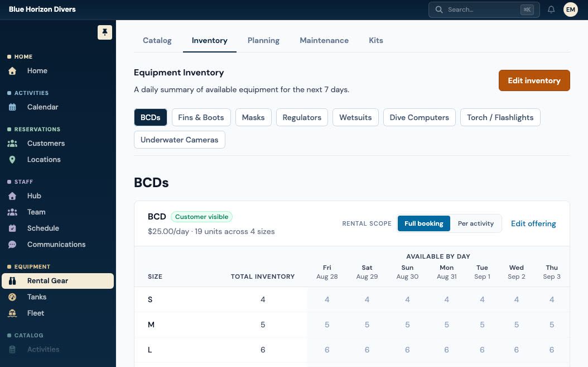The height and width of the screenshot is (367, 588).
Task: Switch to the Catalog tab
Action: pyautogui.click(x=157, y=41)
